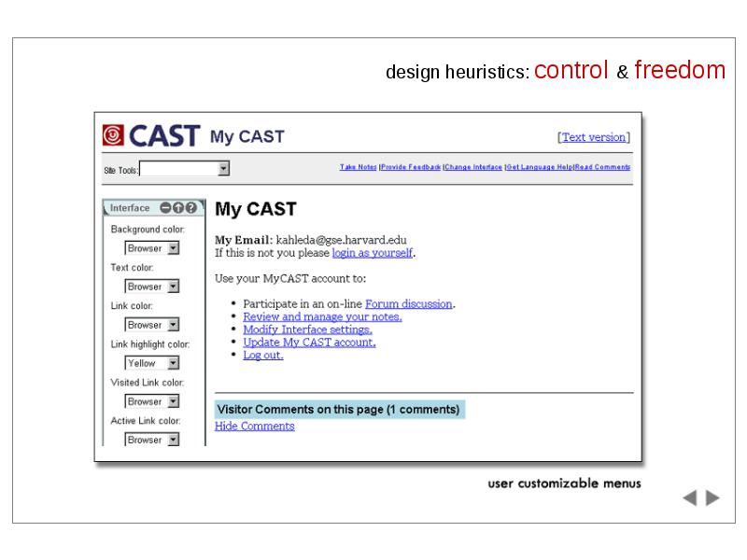
Task: Open the Text version link
Action: 594,137
